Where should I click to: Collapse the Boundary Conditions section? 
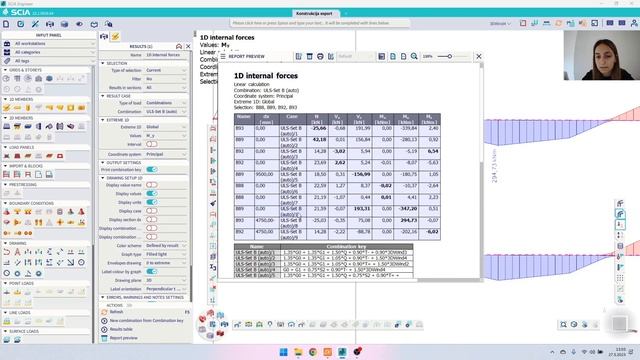tap(5, 203)
